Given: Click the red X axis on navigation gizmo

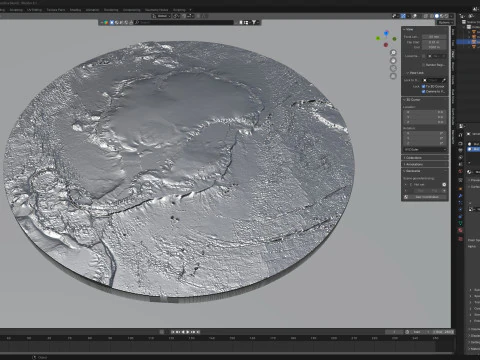Looking at the screenshot, I should 386,44.
